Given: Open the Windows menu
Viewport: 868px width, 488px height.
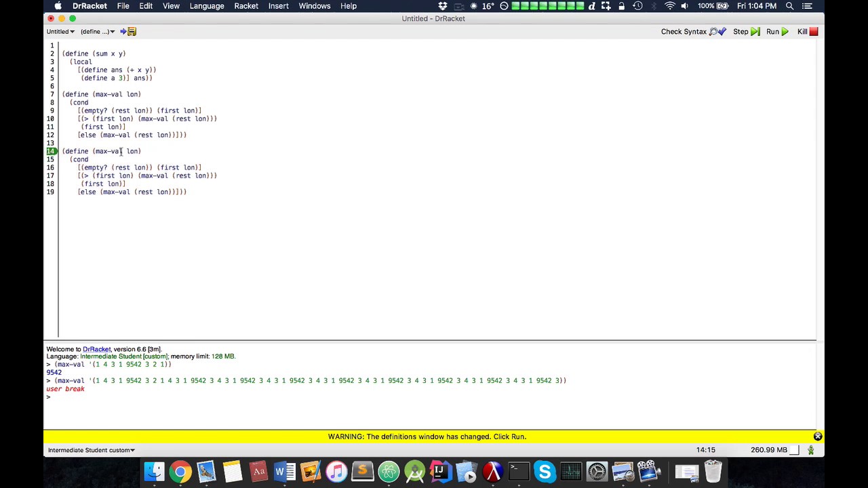Looking at the screenshot, I should 315,6.
